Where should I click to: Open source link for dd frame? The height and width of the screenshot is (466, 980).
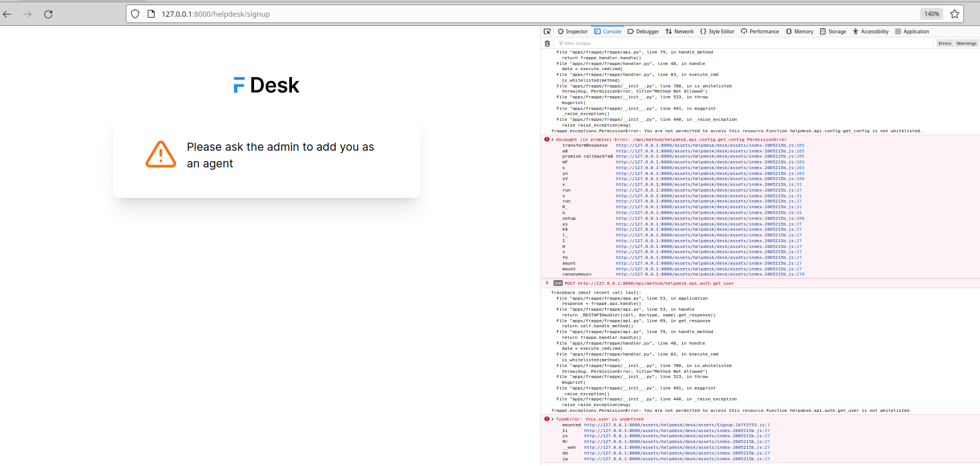pos(677,453)
